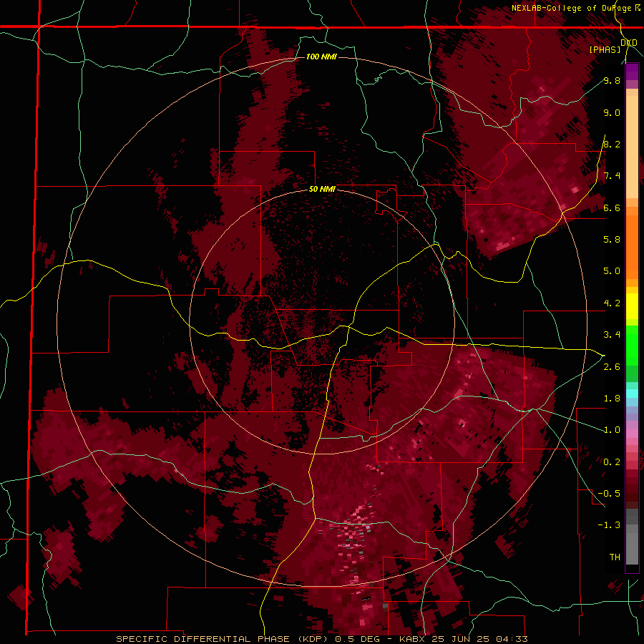The image size is (644, 644).
Task: Select the 5.0 scale label
Action: tap(612, 271)
